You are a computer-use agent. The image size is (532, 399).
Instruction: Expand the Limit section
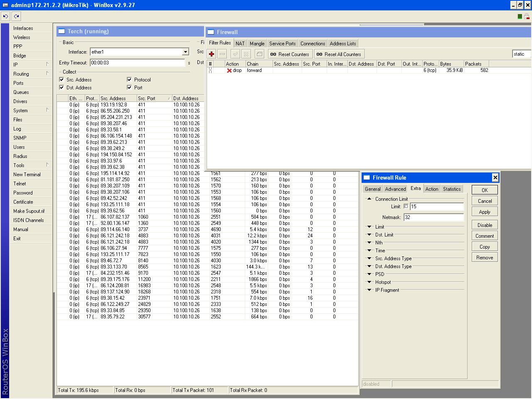coord(369,227)
